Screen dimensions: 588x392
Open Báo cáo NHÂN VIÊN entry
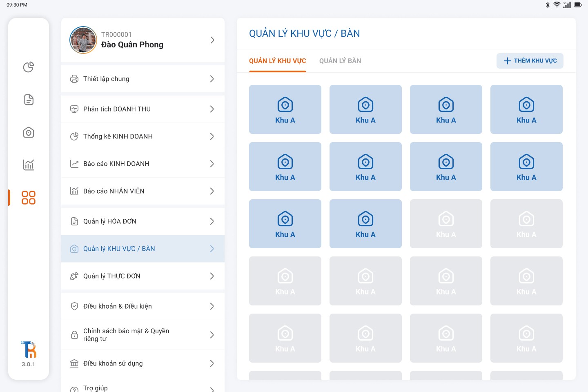pos(143,191)
